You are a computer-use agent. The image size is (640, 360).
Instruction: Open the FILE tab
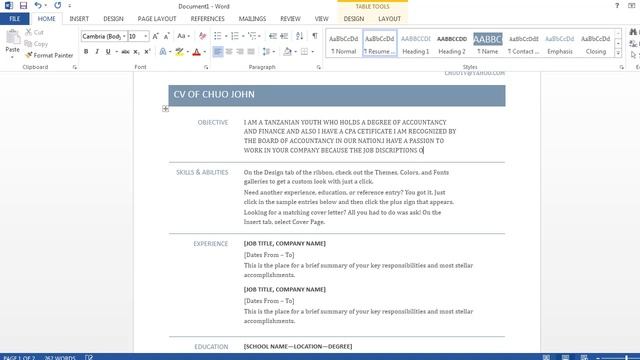(15, 19)
